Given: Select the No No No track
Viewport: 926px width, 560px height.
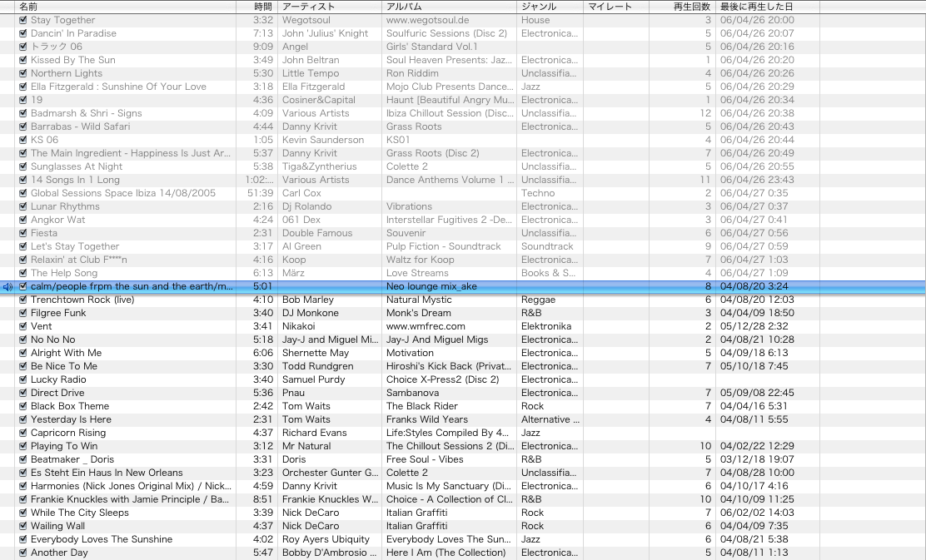Looking at the screenshot, I should (x=53, y=339).
